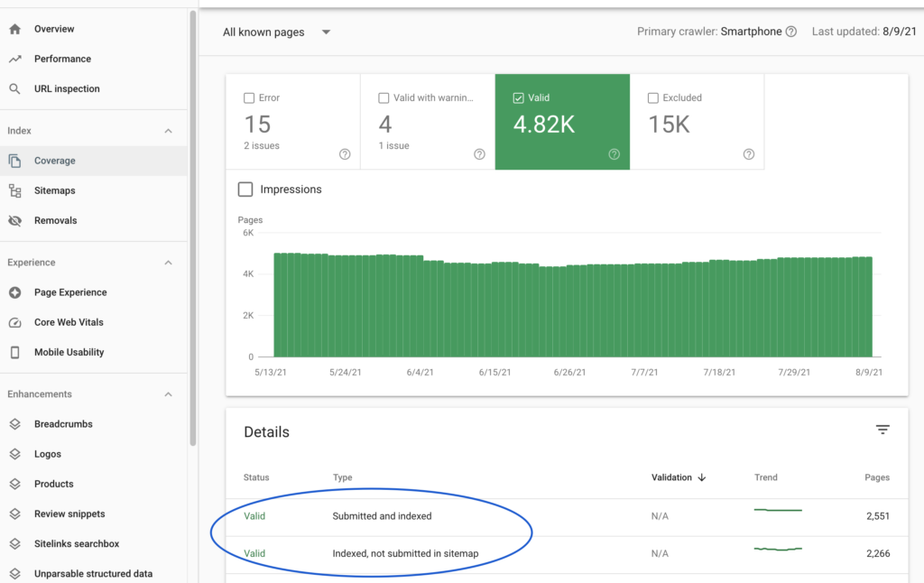Open Page Experience report
The width and height of the screenshot is (924, 583).
pyautogui.click(x=94, y=292)
